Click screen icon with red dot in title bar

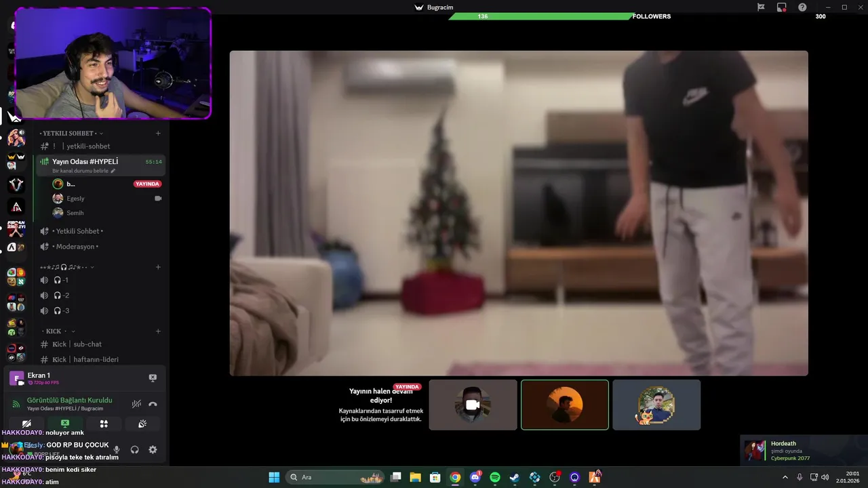(x=781, y=7)
